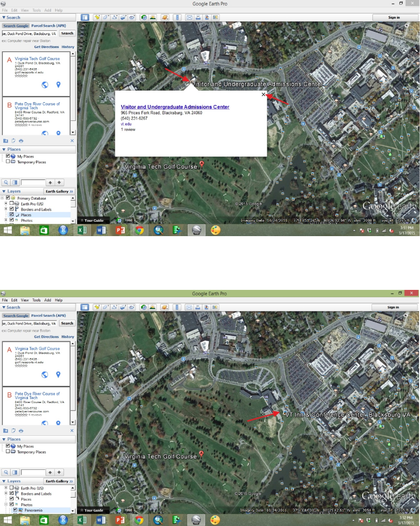
Task: Click Sign in button in bottom window
Action: [x=393, y=307]
